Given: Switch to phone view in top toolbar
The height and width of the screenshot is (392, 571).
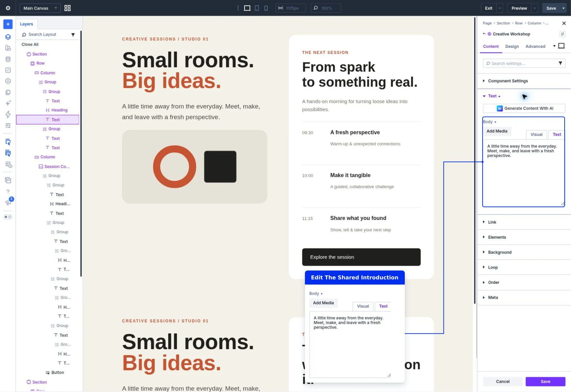Looking at the screenshot, I should [x=266, y=8].
